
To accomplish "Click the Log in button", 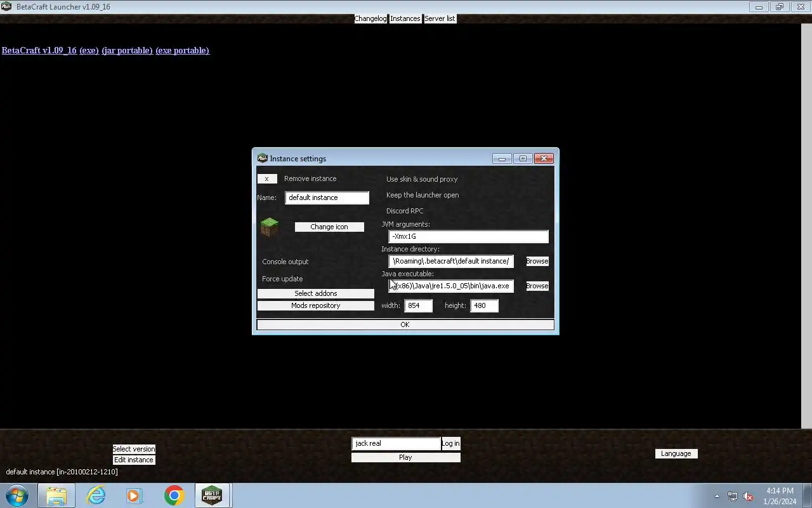I will 451,443.
